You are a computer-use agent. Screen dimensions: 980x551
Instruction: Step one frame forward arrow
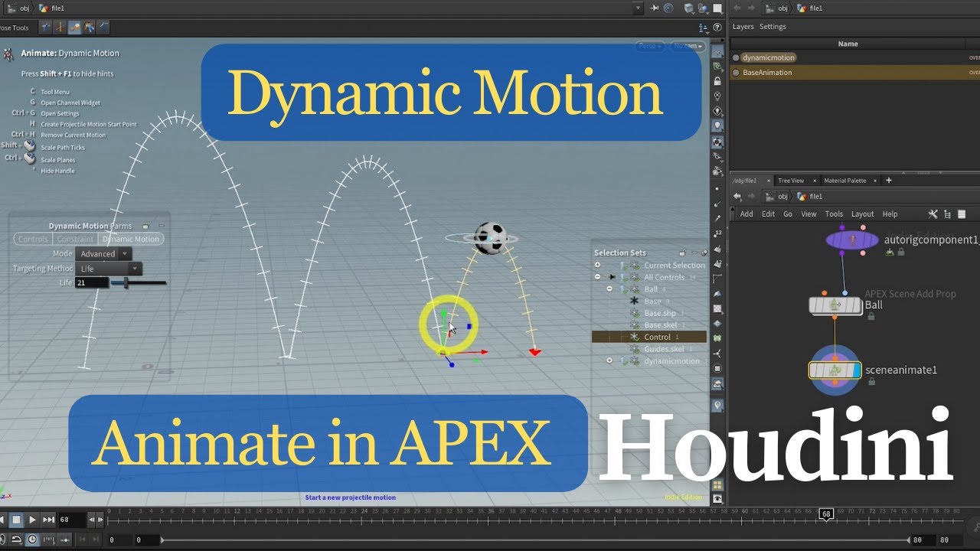click(100, 520)
